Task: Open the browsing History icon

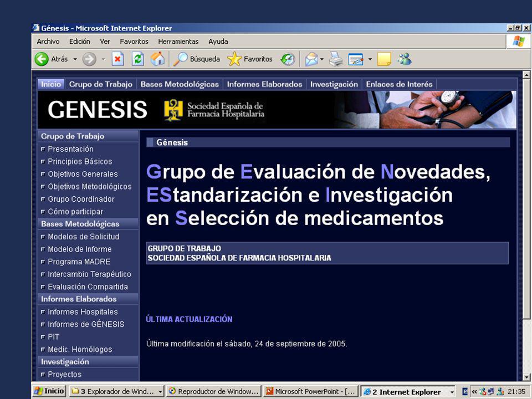Action: pos(288,59)
